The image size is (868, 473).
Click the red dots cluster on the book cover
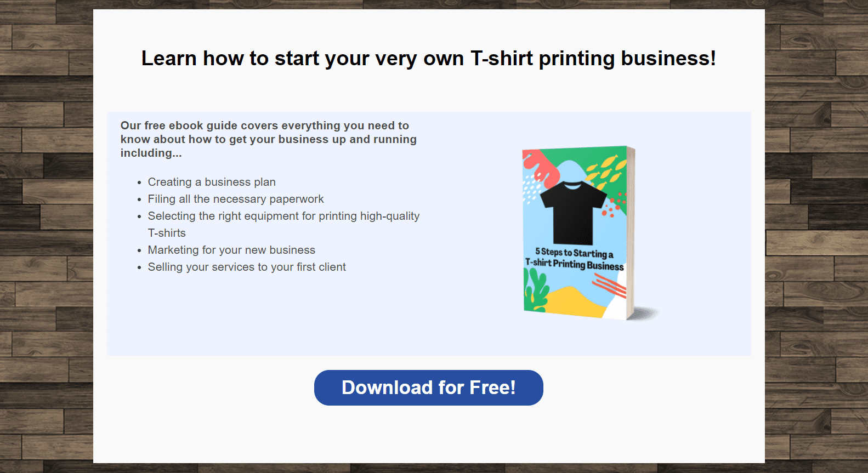[x=614, y=204]
